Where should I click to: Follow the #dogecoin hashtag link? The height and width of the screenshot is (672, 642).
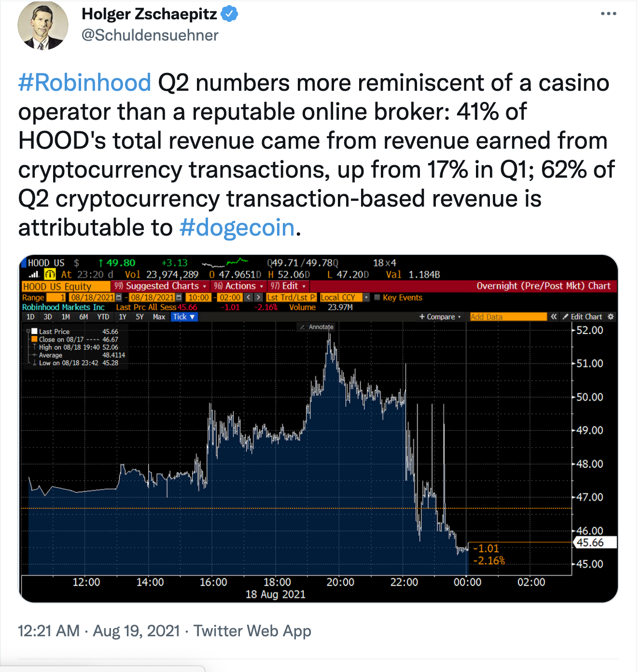point(237,227)
